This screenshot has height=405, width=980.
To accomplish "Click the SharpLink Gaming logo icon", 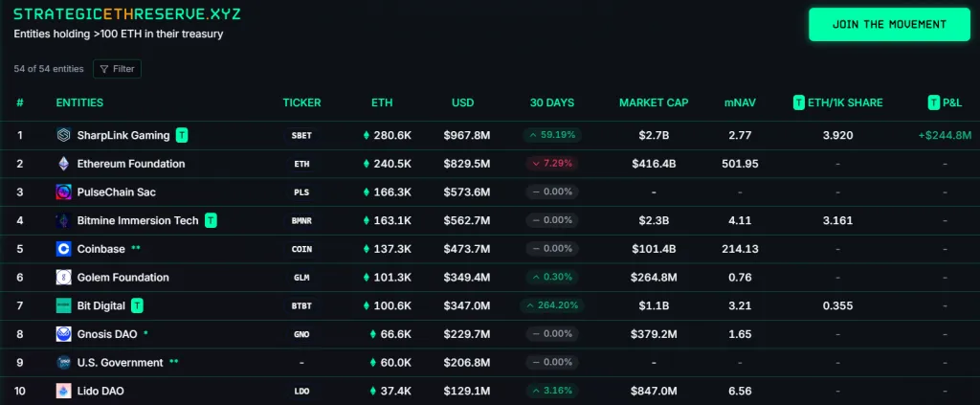I will click(x=63, y=135).
